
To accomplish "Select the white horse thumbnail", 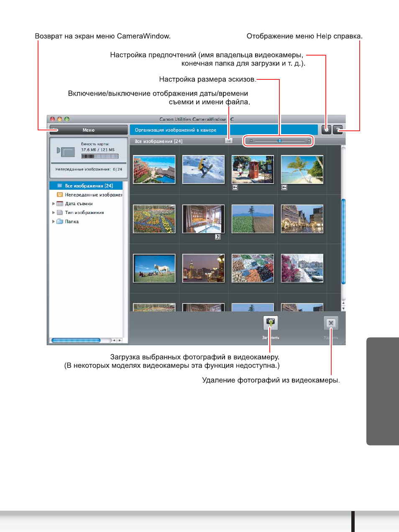I will [x=154, y=268].
